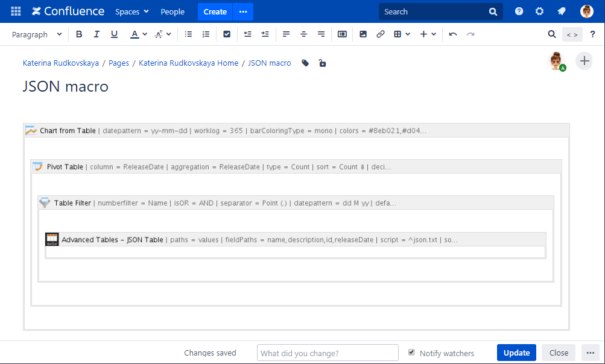Image resolution: width=605 pixels, height=364 pixels.
Task: Open the Spaces menu
Action: coord(131,11)
